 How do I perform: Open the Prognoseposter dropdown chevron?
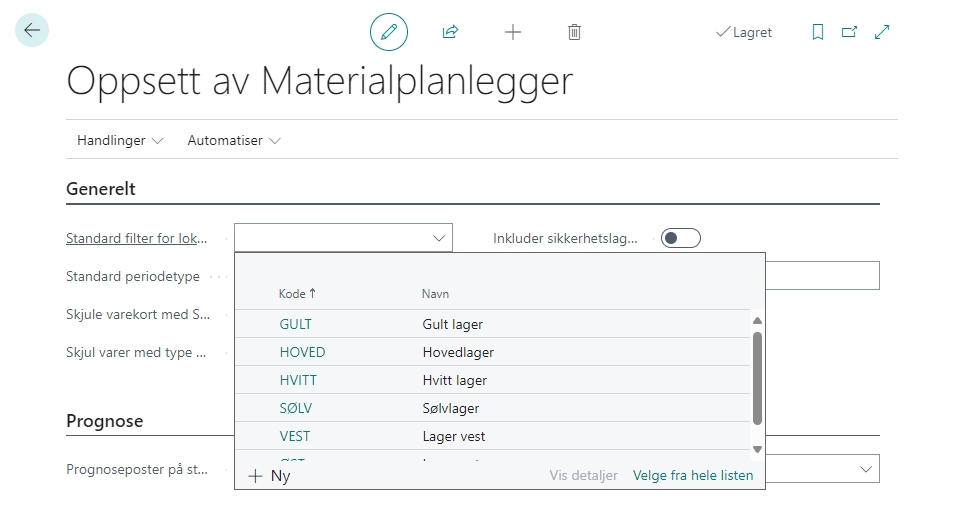point(865,469)
